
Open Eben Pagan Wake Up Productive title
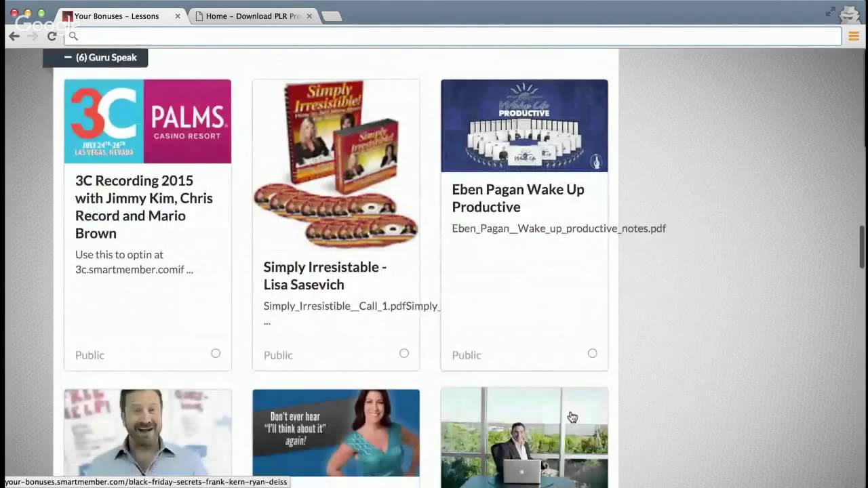[518, 198]
